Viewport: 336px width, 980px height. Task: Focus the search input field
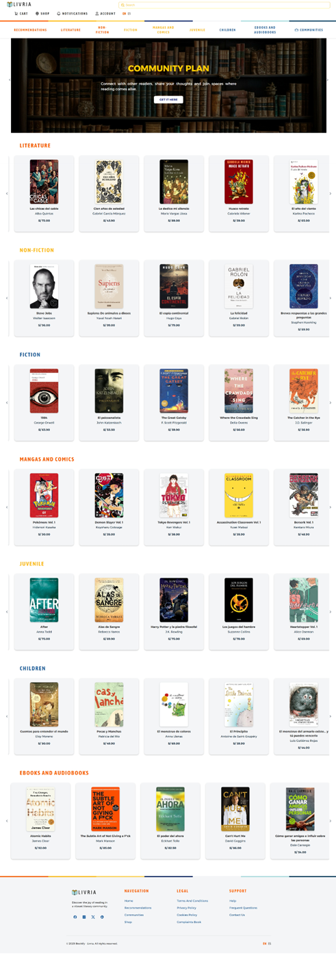click(225, 5)
